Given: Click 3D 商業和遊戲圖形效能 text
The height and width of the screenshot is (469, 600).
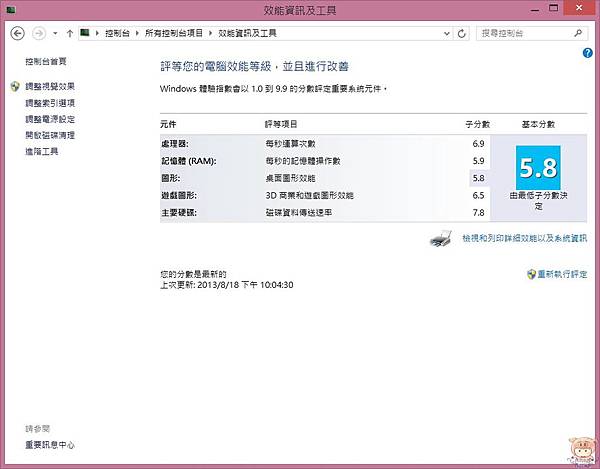Looking at the screenshot, I should coord(309,195).
